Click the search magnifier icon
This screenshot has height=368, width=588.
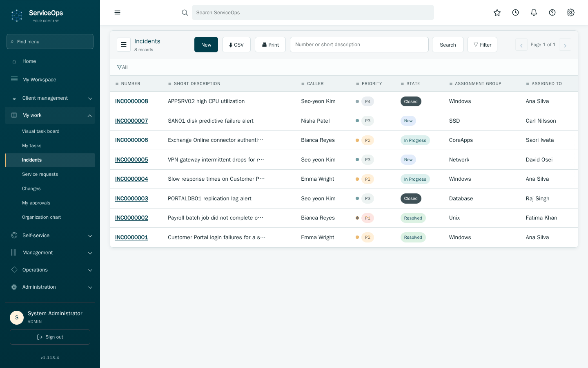(x=185, y=13)
